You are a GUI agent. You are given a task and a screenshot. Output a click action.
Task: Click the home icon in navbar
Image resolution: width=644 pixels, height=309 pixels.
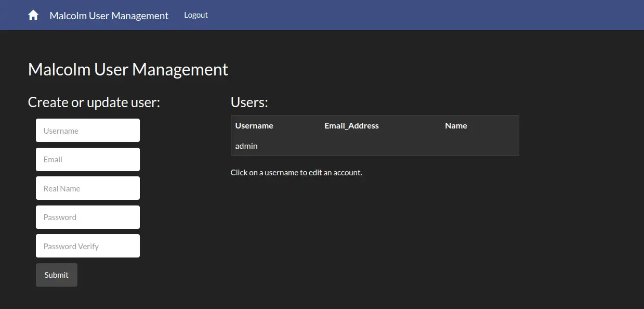(x=33, y=15)
